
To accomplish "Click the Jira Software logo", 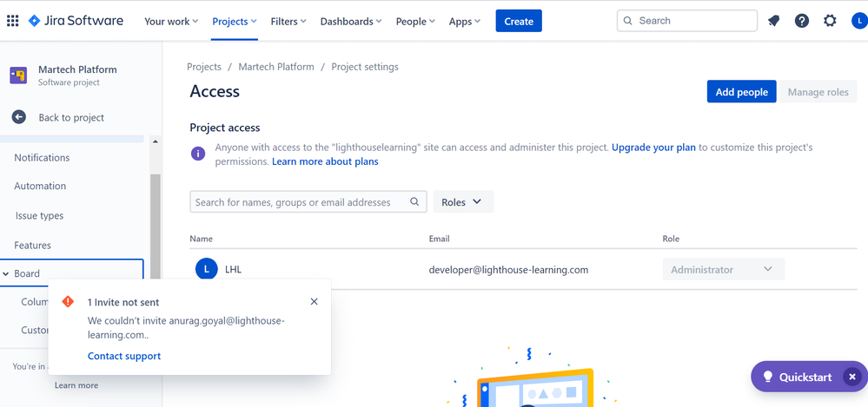I will click(76, 21).
